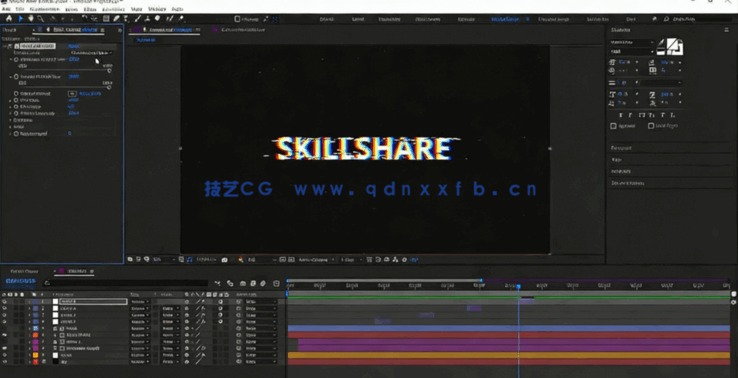
Task: Click the upper slider knob in Effect Controls
Action: coord(109,71)
